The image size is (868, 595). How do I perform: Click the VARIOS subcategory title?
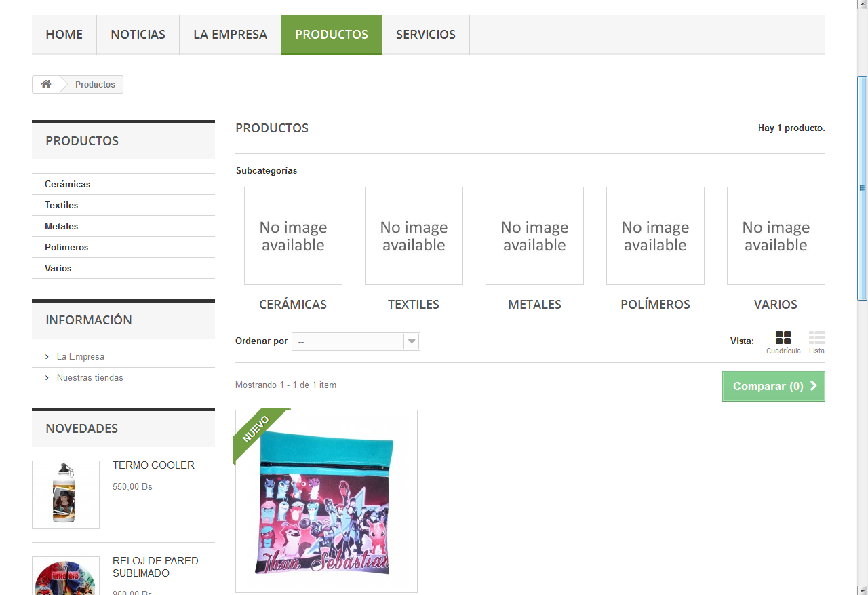tap(776, 305)
